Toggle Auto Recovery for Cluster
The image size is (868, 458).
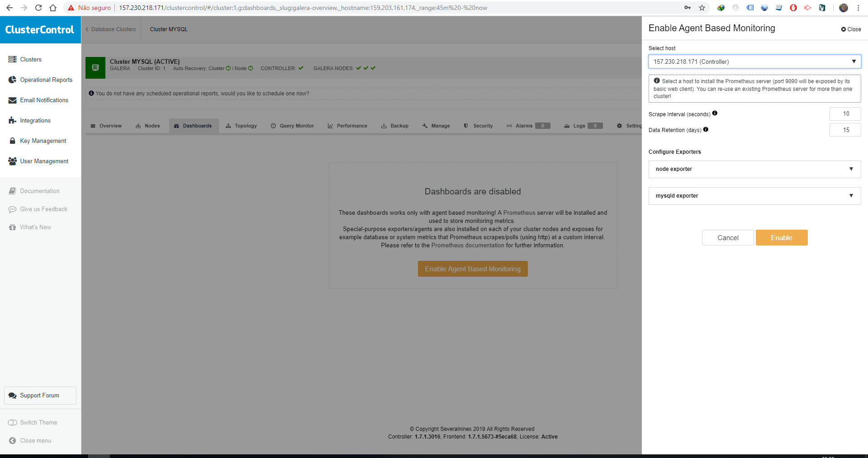pyautogui.click(x=228, y=68)
